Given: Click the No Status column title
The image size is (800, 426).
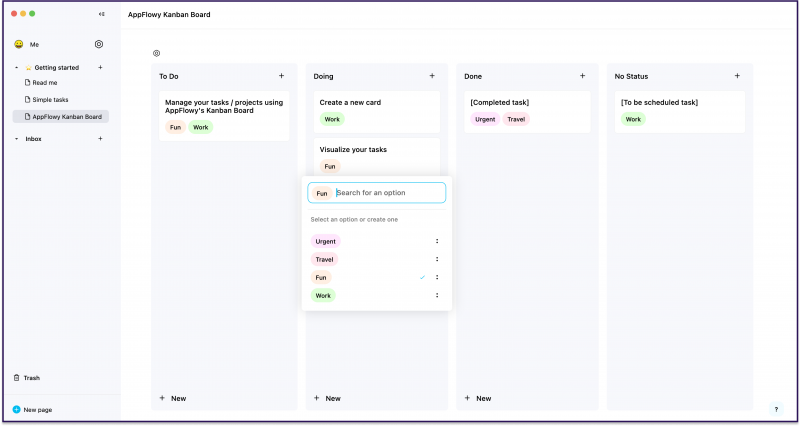Looking at the screenshot, I should click(631, 76).
